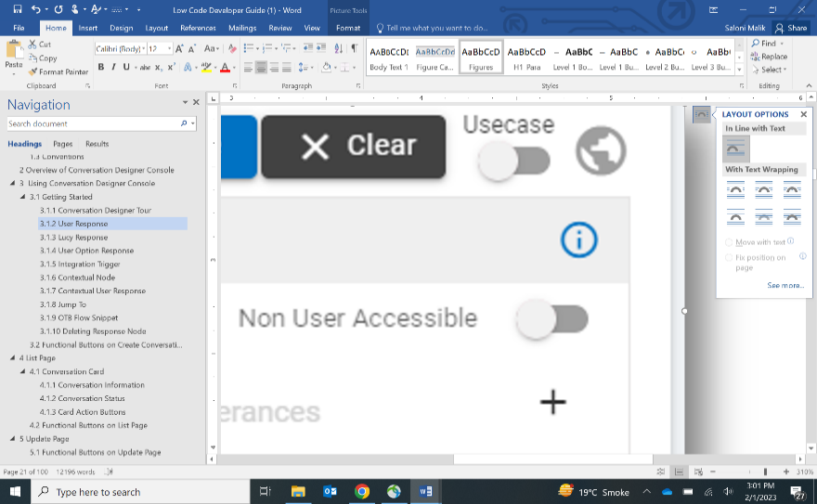
Task: Switch to the Pages tab in Navigation
Action: (63, 144)
